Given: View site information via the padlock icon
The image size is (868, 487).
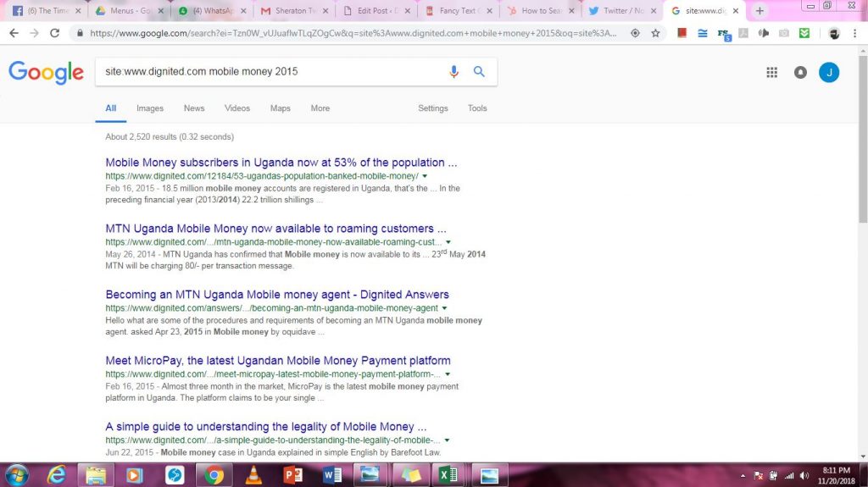Looking at the screenshot, I should [80, 33].
